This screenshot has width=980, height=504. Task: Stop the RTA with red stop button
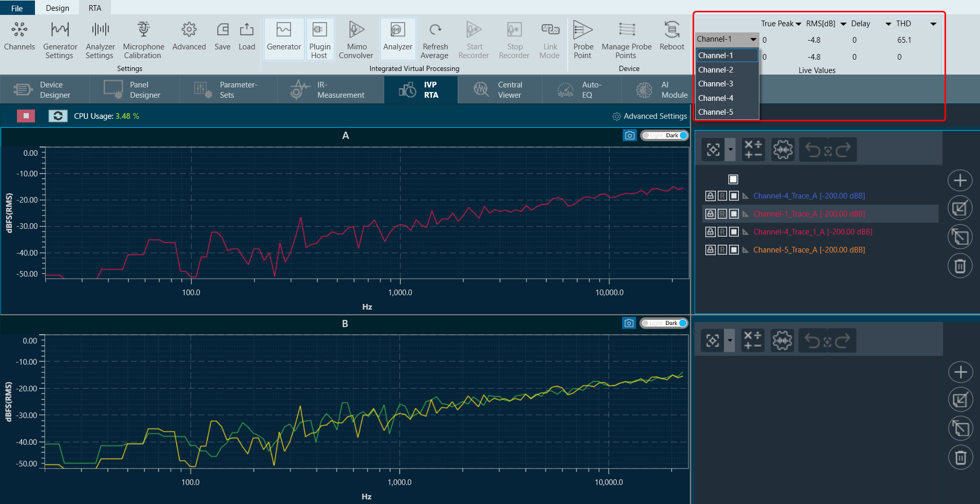point(26,116)
